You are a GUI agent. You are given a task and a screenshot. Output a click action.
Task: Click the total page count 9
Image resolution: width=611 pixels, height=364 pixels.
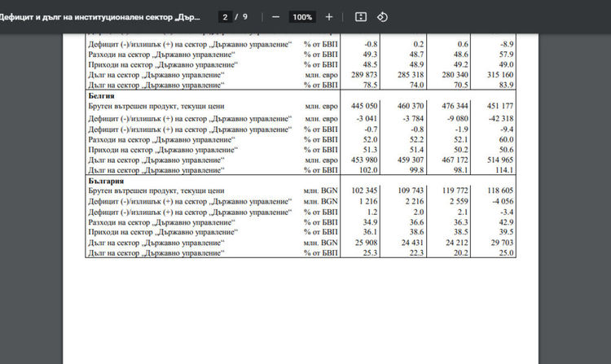pyautogui.click(x=246, y=17)
